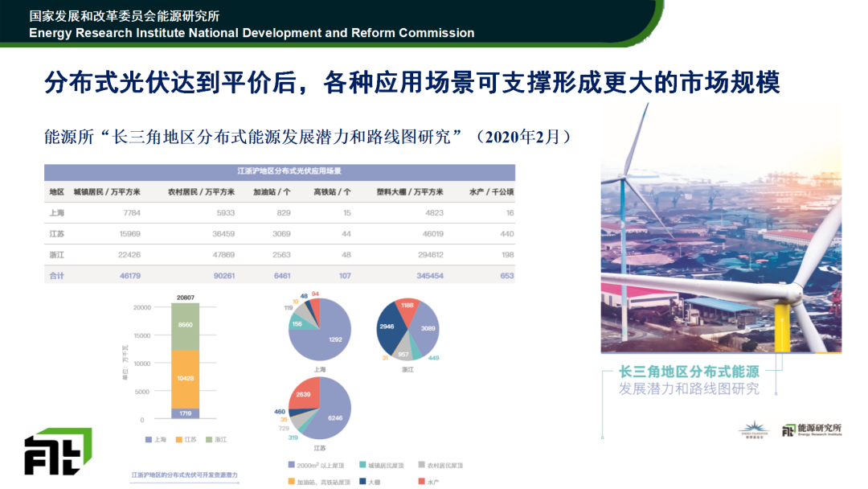Screen dimensions: 868x489
Task: Click the red 水产 legend swatch
Action: coord(421,481)
